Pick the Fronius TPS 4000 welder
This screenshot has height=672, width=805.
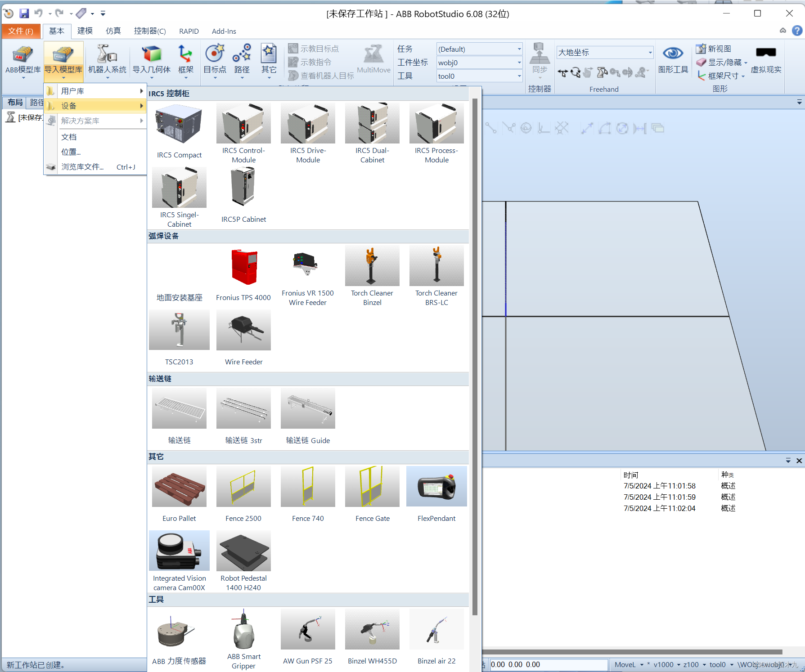[x=243, y=274]
